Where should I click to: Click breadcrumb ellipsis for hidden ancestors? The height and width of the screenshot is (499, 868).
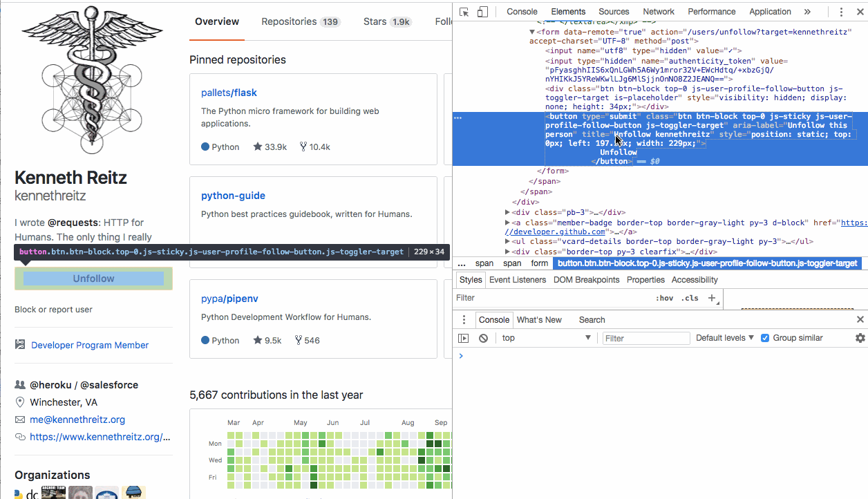(x=462, y=263)
